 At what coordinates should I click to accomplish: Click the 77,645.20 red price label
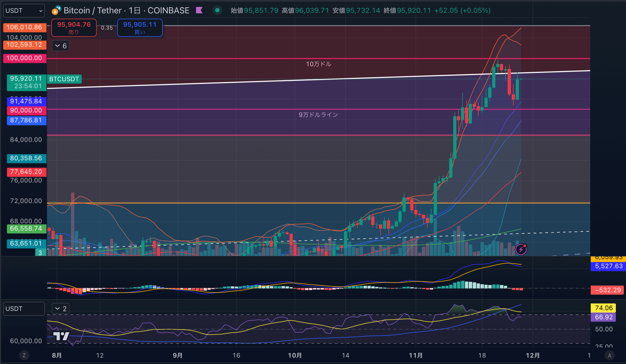[x=26, y=172]
